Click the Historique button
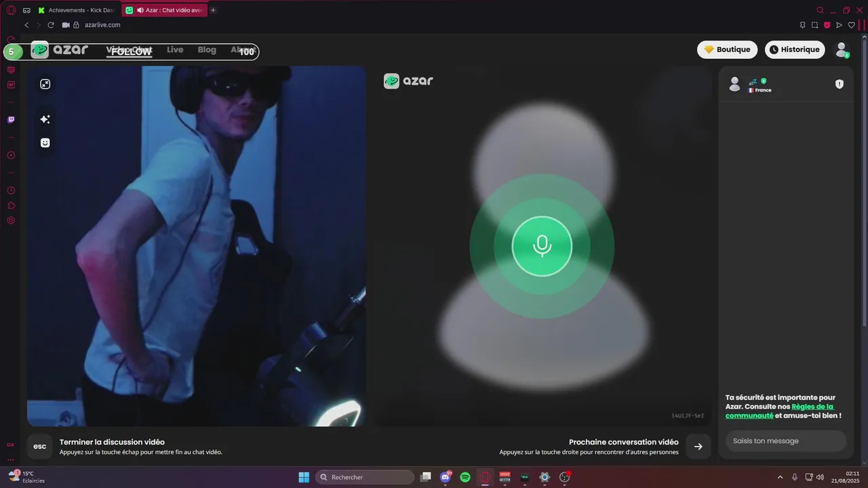Image resolution: width=868 pixels, height=488 pixels. point(793,49)
